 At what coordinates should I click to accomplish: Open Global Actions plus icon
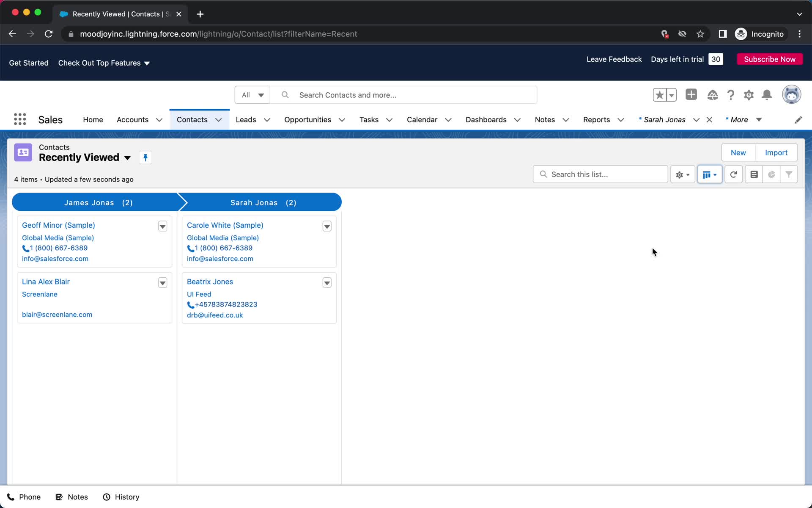pyautogui.click(x=691, y=94)
